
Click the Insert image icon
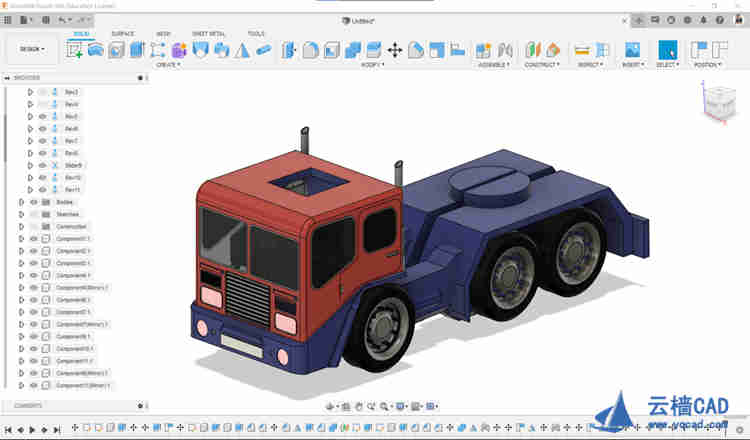coord(632,50)
